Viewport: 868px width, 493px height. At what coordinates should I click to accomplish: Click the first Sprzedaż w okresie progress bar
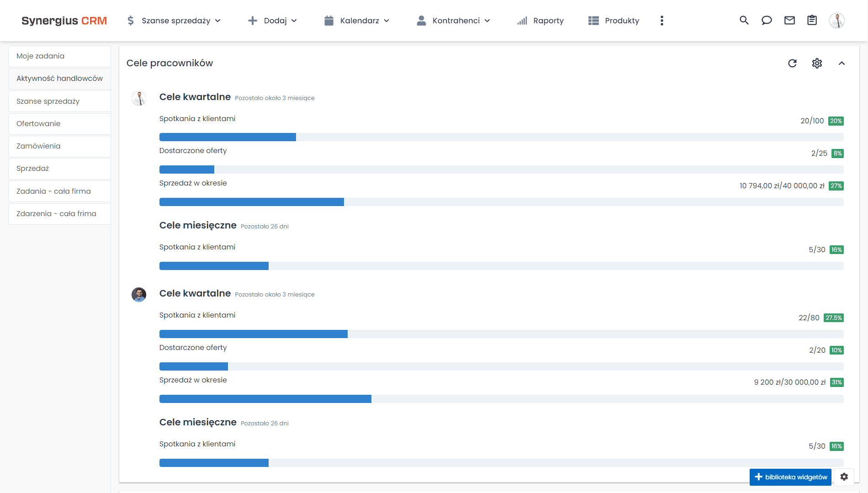tap(501, 202)
